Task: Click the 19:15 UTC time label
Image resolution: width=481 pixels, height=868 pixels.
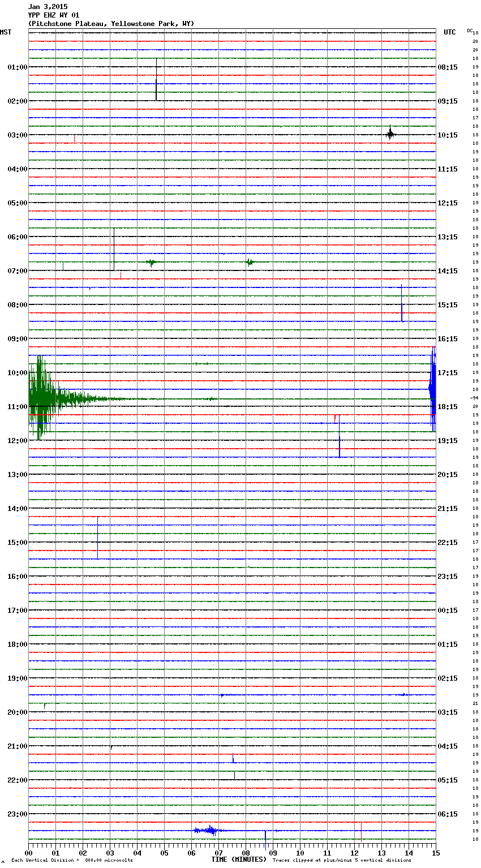Action: 448,441
